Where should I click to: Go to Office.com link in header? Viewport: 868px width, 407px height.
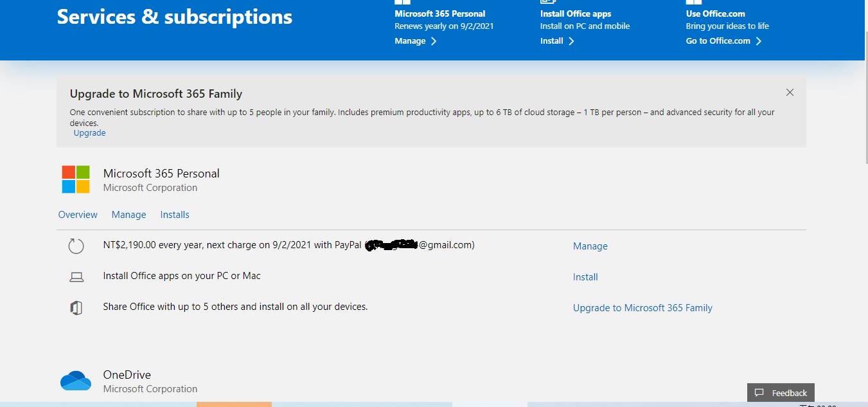point(718,41)
